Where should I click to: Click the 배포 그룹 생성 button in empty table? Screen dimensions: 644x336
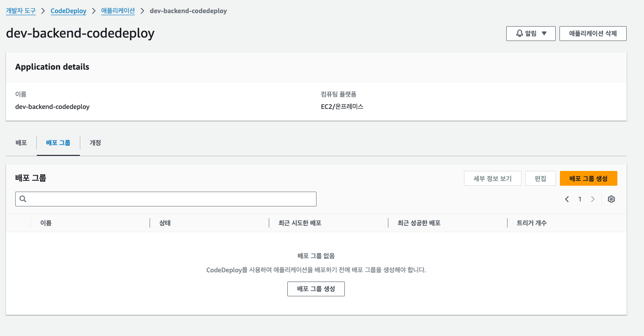click(x=316, y=289)
